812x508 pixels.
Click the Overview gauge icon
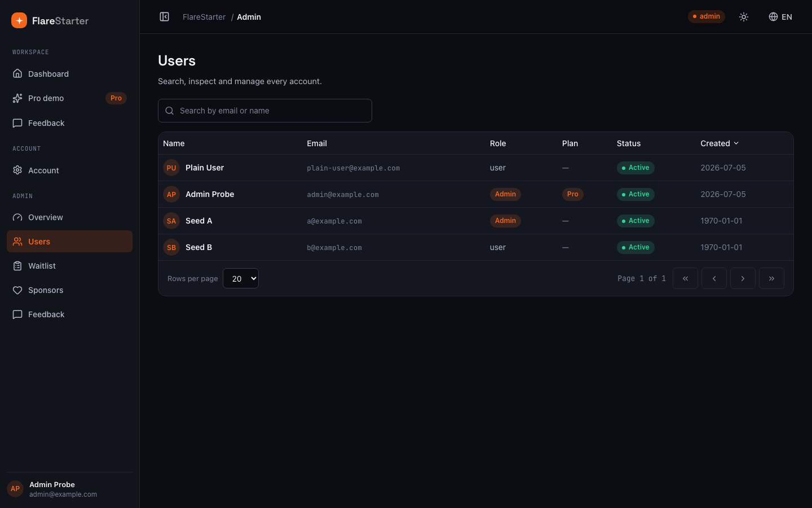point(17,217)
